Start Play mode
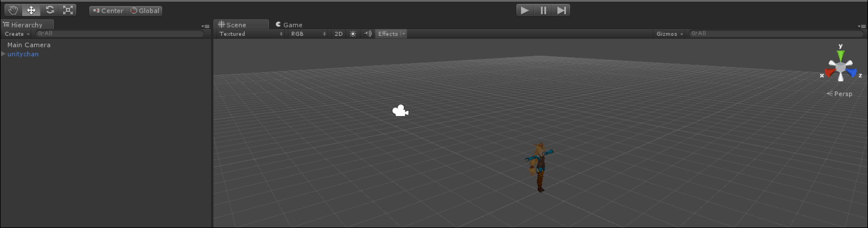This screenshot has height=228, width=868. pos(525,10)
